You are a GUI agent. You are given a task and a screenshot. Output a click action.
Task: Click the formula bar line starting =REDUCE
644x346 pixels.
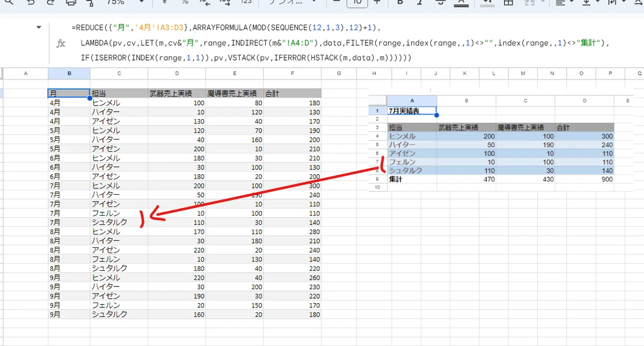tap(226, 27)
